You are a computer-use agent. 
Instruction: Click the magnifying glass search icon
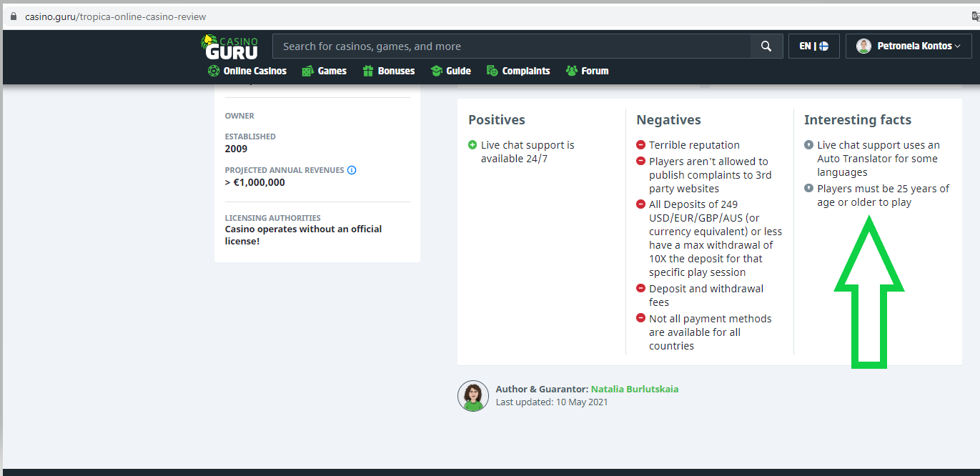tap(766, 46)
